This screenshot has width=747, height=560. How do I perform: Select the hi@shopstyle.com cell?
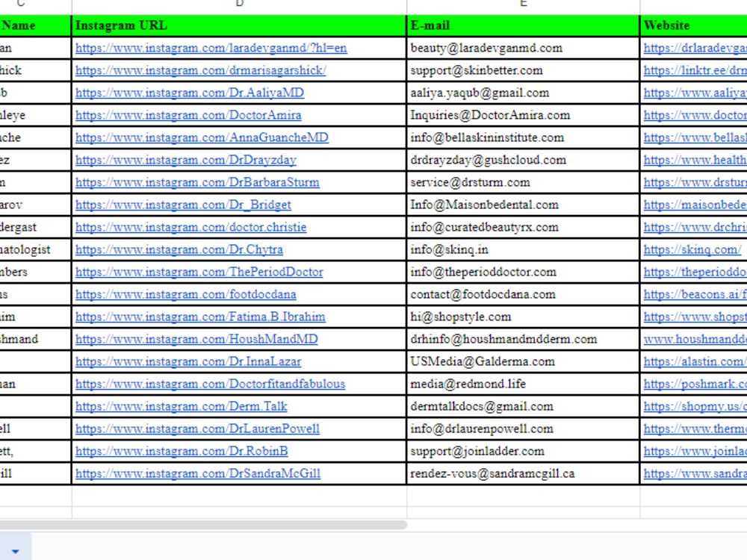point(523,317)
